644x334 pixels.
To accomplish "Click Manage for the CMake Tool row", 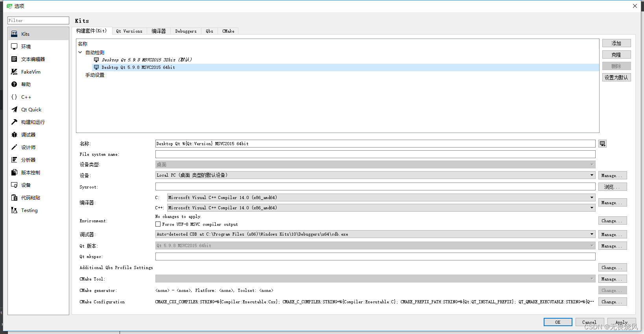I will tap(613, 279).
